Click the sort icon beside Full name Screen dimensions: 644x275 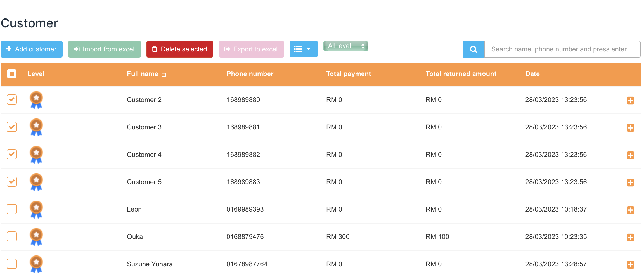click(x=164, y=75)
